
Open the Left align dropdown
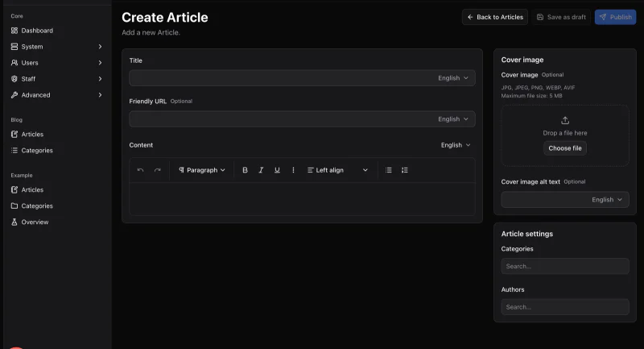[337, 170]
